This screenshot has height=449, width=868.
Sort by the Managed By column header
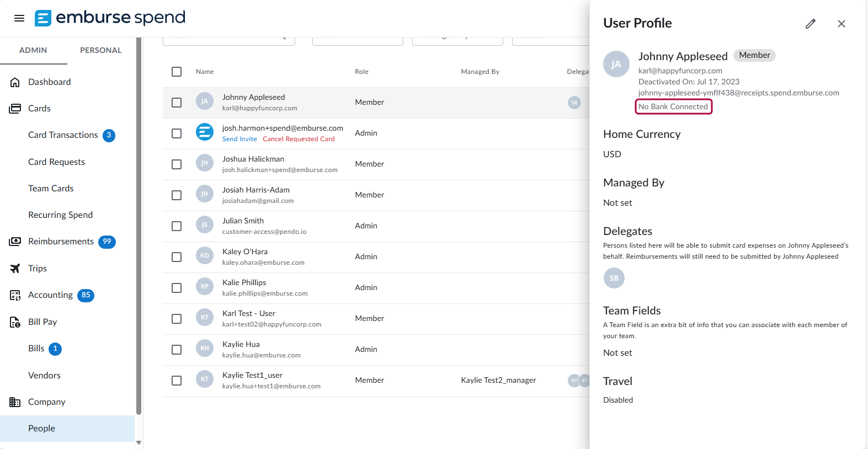point(480,72)
